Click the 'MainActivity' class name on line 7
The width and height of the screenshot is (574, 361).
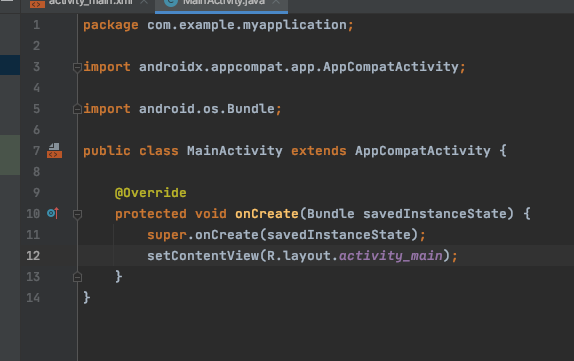235,151
